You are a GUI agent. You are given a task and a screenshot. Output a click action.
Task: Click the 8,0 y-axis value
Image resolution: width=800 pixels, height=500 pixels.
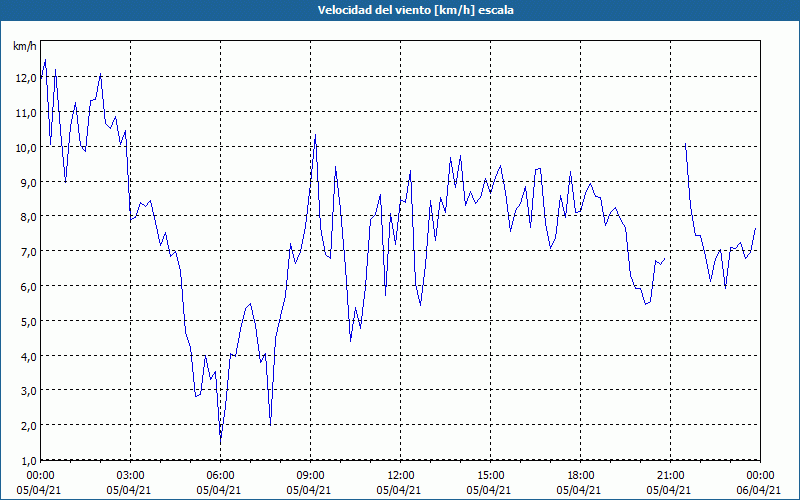coord(28,217)
